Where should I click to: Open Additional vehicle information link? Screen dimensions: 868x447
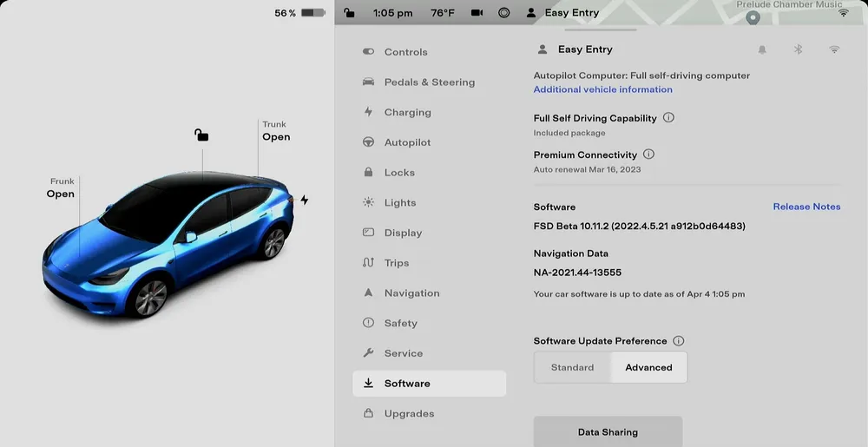tap(603, 89)
